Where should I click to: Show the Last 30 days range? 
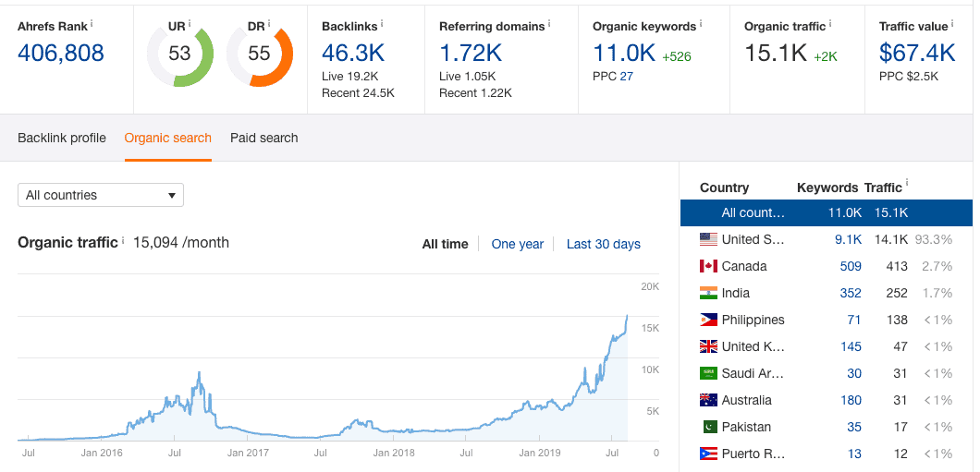click(x=603, y=244)
